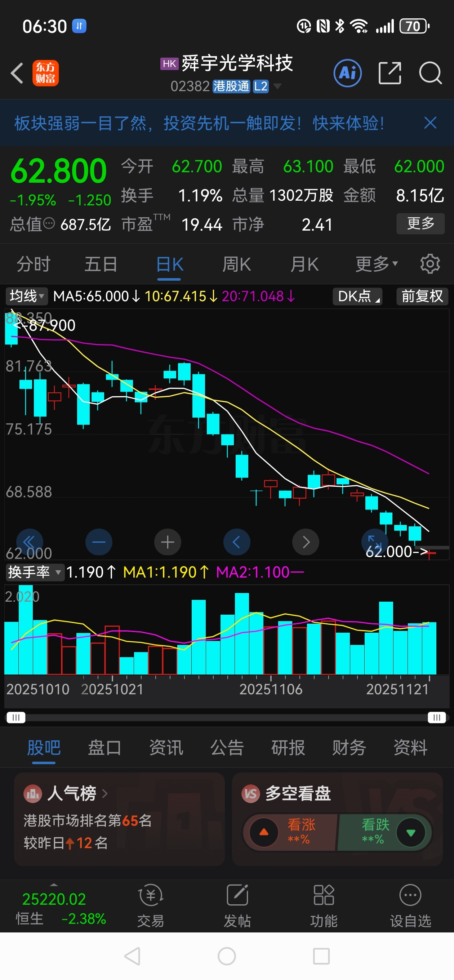Tap the Android recent apps square
This screenshot has height=980, width=454.
click(321, 956)
